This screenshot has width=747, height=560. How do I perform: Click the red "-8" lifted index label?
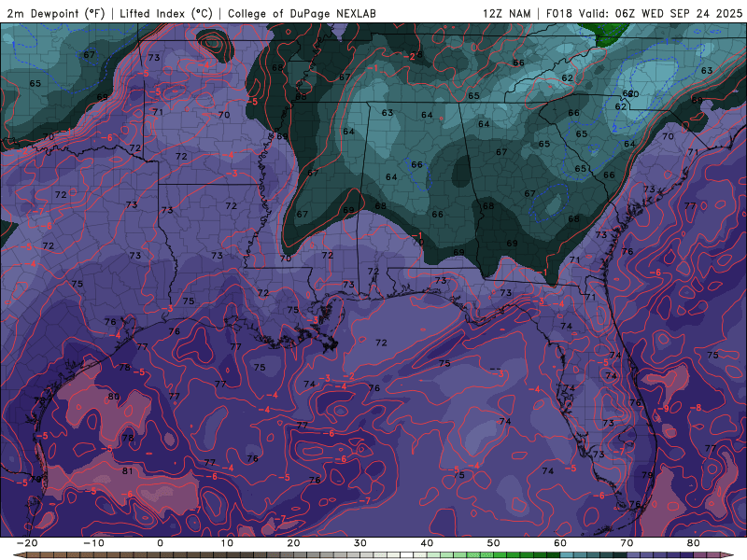[696, 408]
